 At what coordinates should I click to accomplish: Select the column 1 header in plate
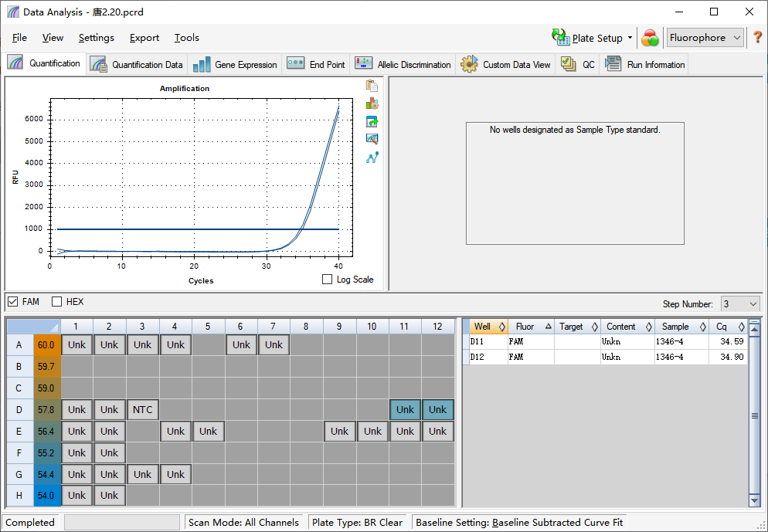tap(77, 327)
